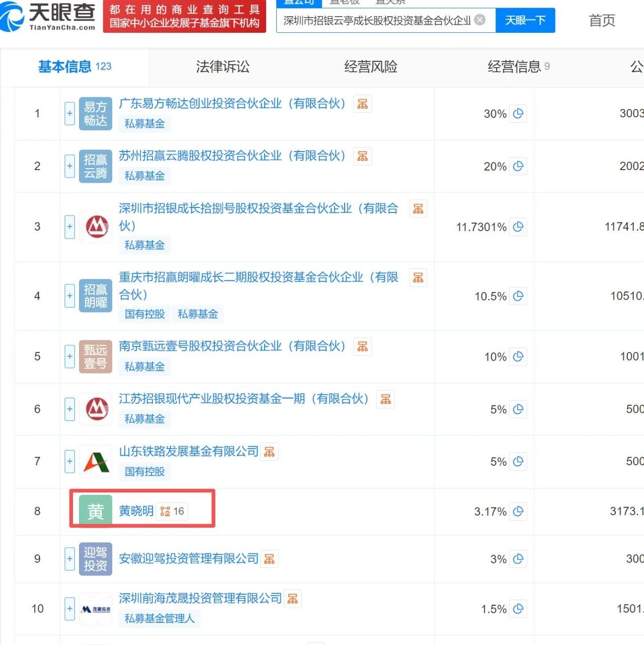Open 安徽迎驾投资管理有限公司 link
The image size is (644, 645).
click(189, 559)
